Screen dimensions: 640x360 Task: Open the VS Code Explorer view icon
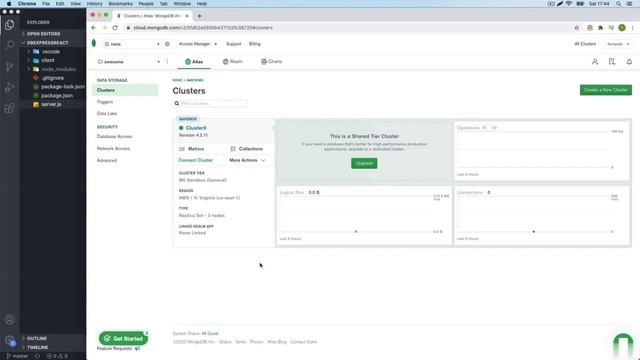pyautogui.click(x=9, y=25)
